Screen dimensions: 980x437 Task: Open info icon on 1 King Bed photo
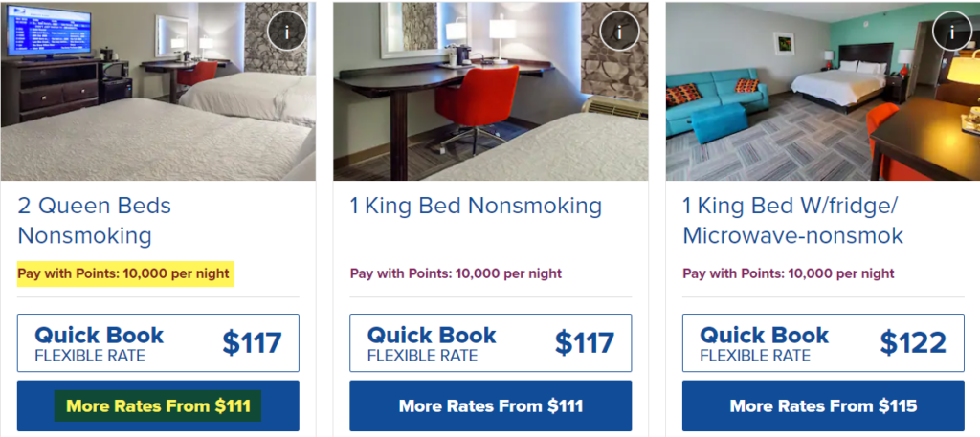(x=619, y=32)
